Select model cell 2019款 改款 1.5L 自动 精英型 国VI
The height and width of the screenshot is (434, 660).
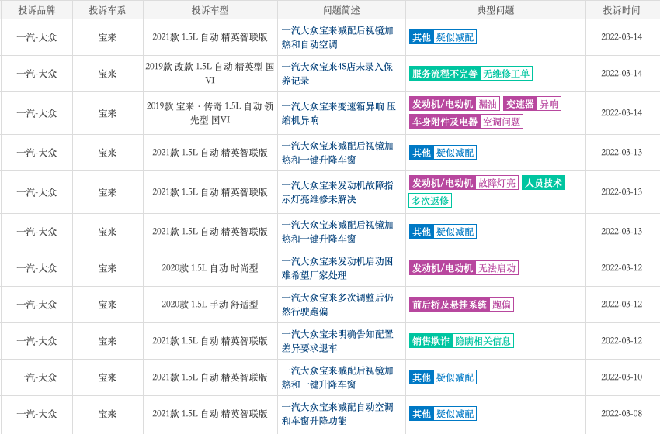(x=210, y=73)
